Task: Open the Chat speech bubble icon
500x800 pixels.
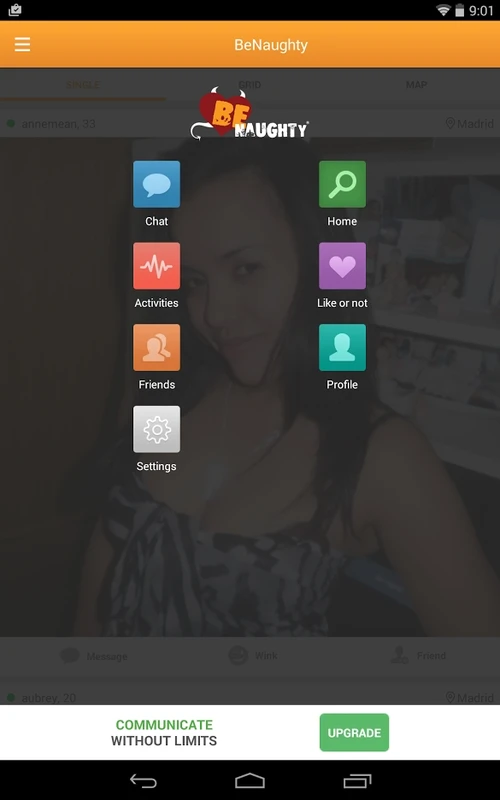Action: point(156,184)
